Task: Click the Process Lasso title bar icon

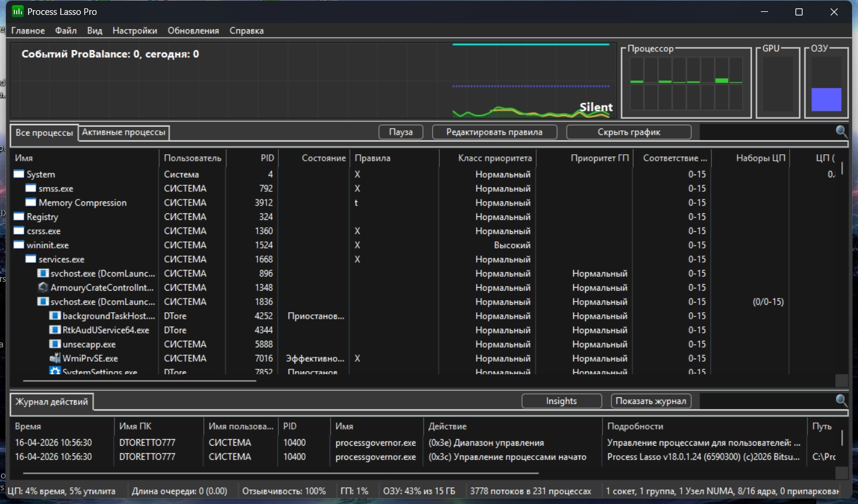Action: click(17, 12)
